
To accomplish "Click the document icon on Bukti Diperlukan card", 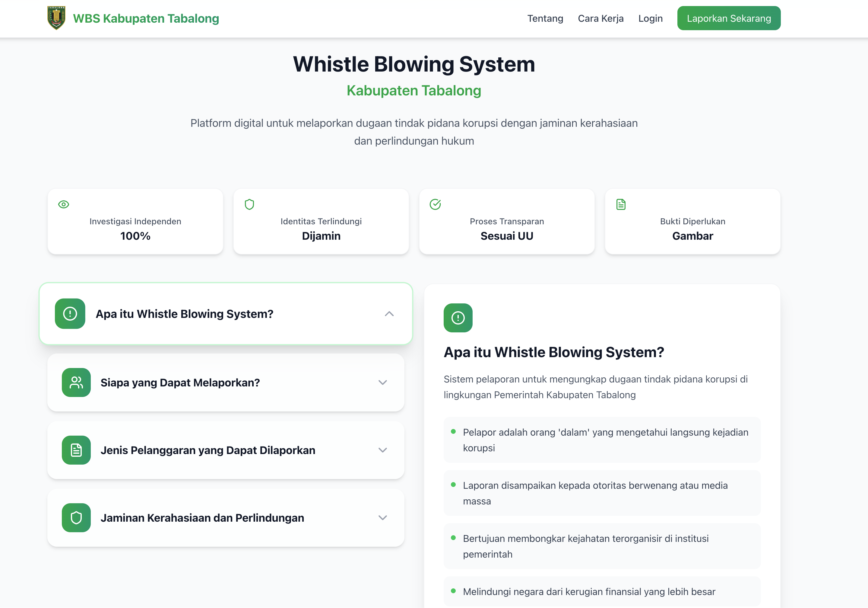I will pyautogui.click(x=621, y=204).
